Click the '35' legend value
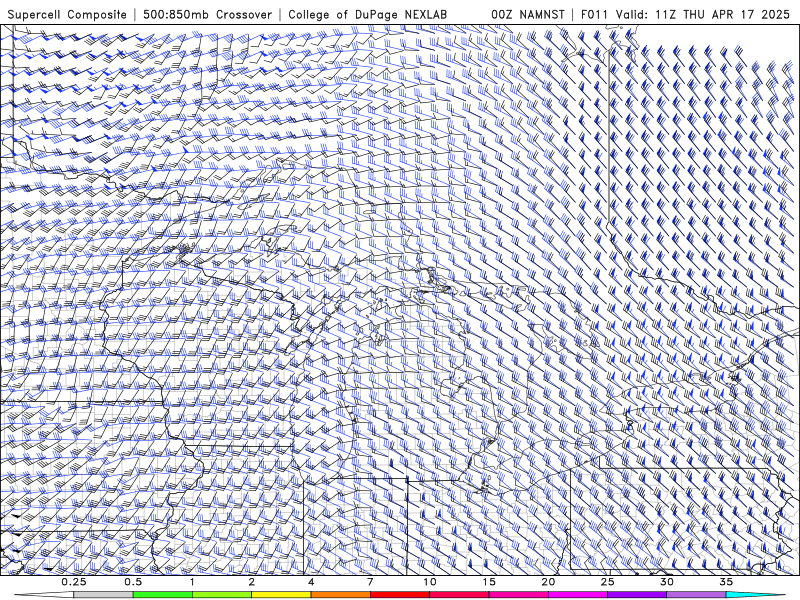This screenshot has width=800, height=600. [x=726, y=582]
